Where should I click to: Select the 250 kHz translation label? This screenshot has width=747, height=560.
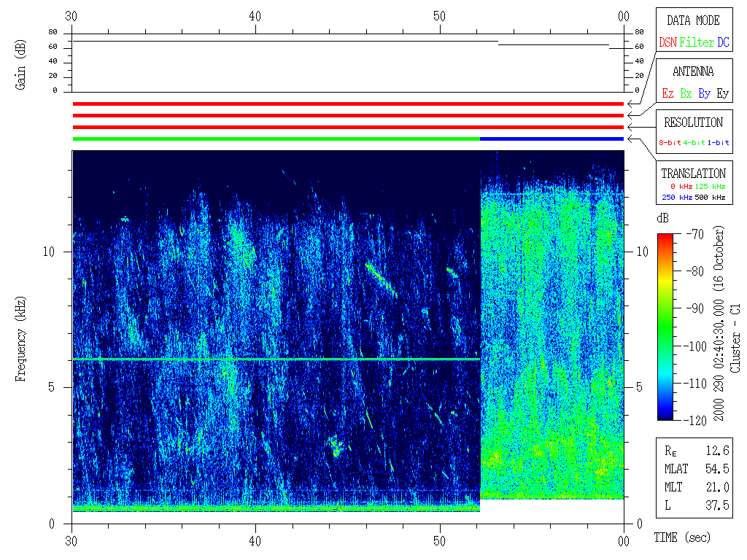pos(676,198)
